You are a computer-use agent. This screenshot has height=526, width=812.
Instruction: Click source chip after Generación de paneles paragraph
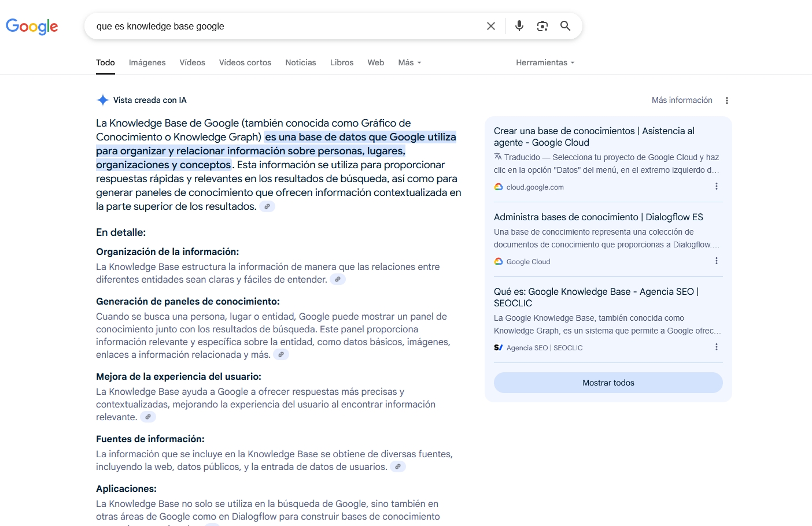click(281, 354)
